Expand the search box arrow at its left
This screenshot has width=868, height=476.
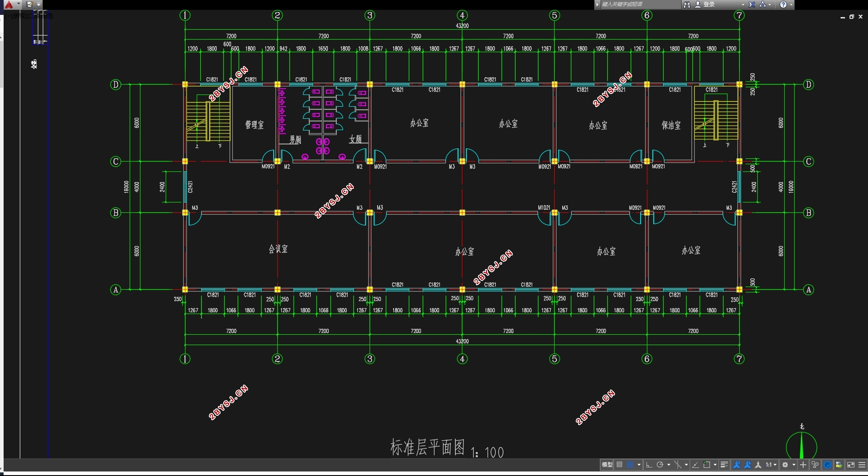point(597,4)
